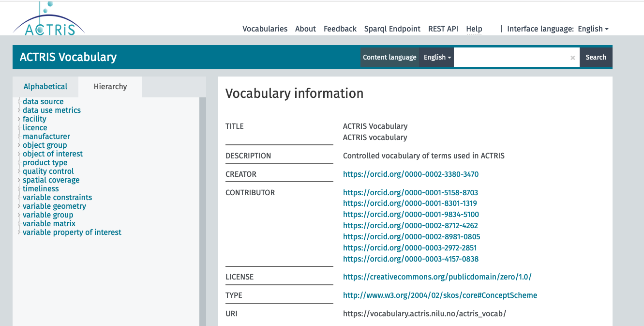
Task: Select the variable property of interest concept
Action: [x=72, y=233]
